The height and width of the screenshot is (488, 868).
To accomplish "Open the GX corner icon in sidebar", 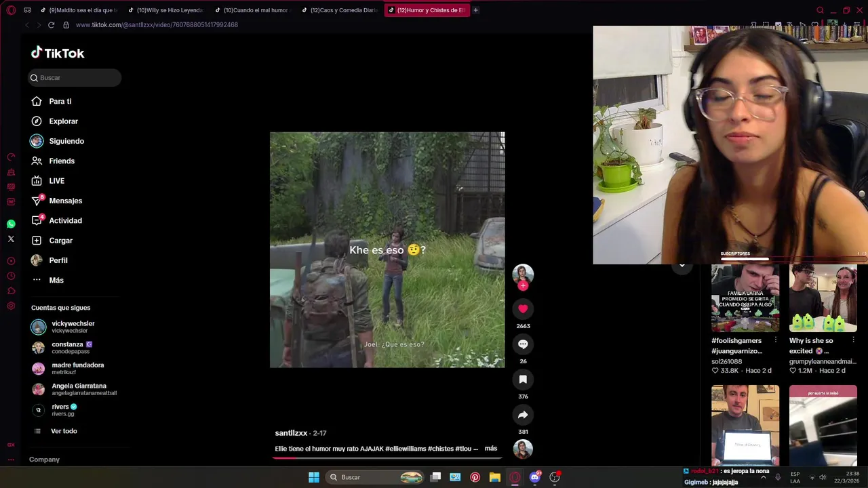I will 11,445.
